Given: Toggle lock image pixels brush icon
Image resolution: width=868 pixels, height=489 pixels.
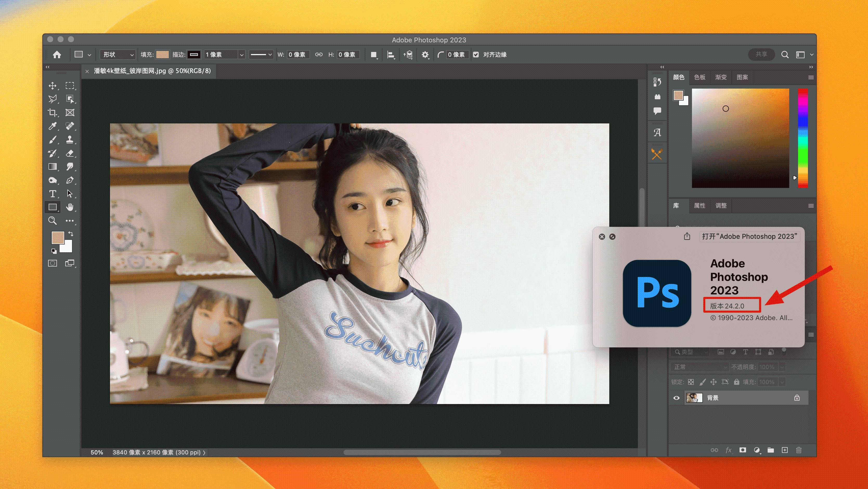Looking at the screenshot, I should [702, 382].
